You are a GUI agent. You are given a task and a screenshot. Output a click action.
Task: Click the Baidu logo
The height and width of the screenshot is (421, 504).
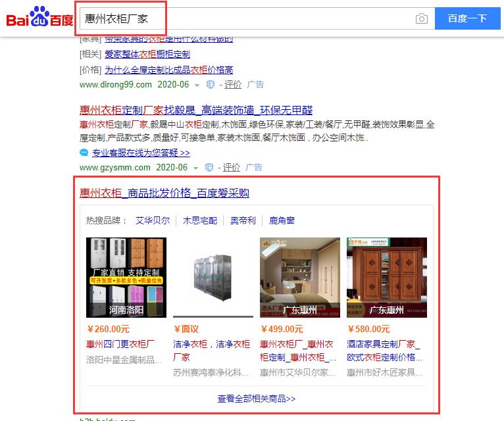click(x=39, y=16)
